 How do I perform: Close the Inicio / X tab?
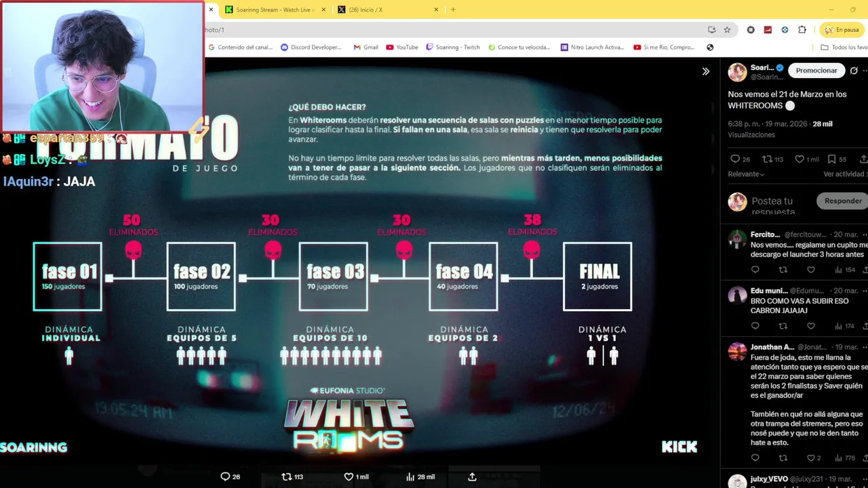tap(436, 9)
